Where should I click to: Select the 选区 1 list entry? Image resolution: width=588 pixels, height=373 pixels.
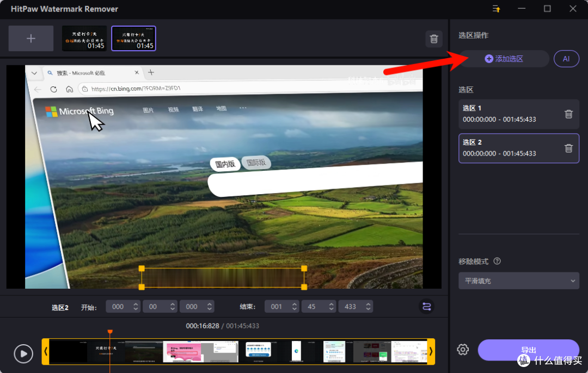519,114
